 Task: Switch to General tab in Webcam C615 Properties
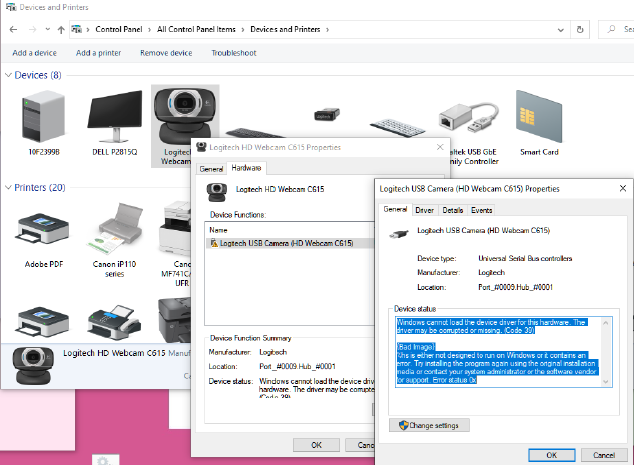click(x=211, y=169)
